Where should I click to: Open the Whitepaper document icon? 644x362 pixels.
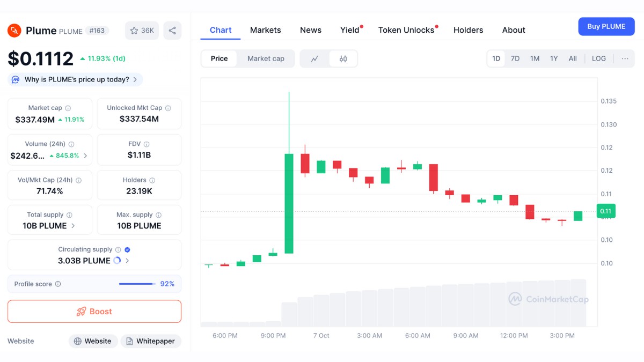point(129,341)
